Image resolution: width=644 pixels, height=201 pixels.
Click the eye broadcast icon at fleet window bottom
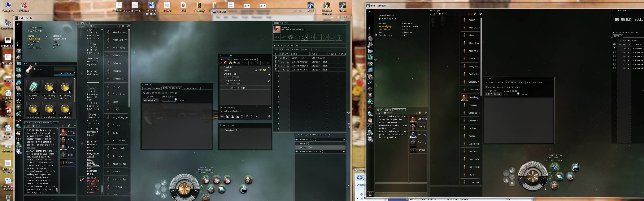(x=222, y=117)
